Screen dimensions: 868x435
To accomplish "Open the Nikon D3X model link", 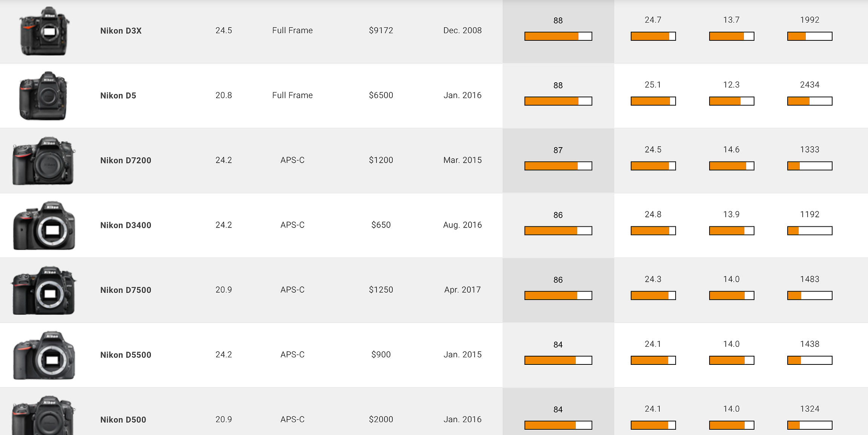I will (121, 31).
